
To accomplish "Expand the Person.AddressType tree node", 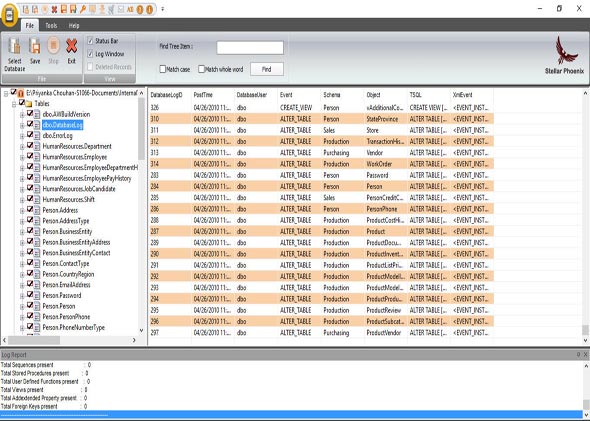I will (x=22, y=221).
